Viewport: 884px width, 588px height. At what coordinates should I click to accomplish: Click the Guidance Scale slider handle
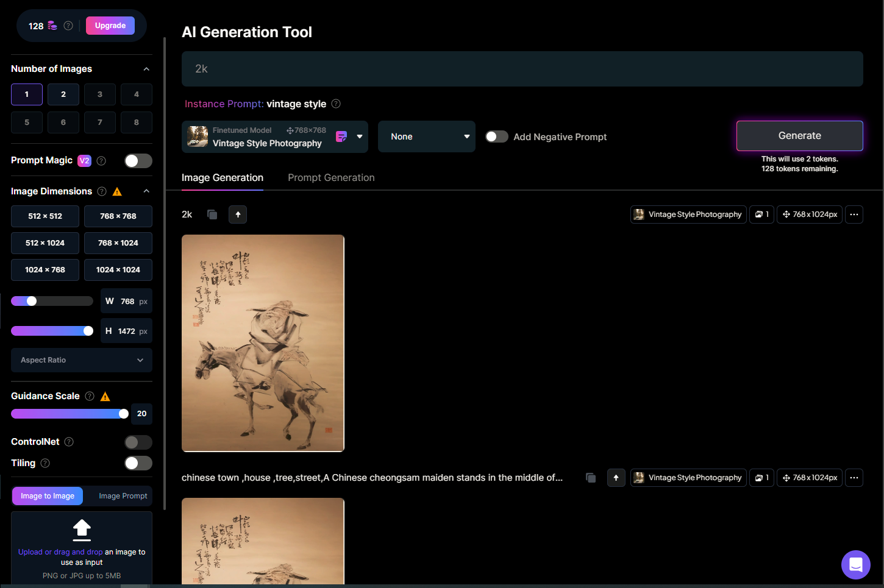coord(124,414)
